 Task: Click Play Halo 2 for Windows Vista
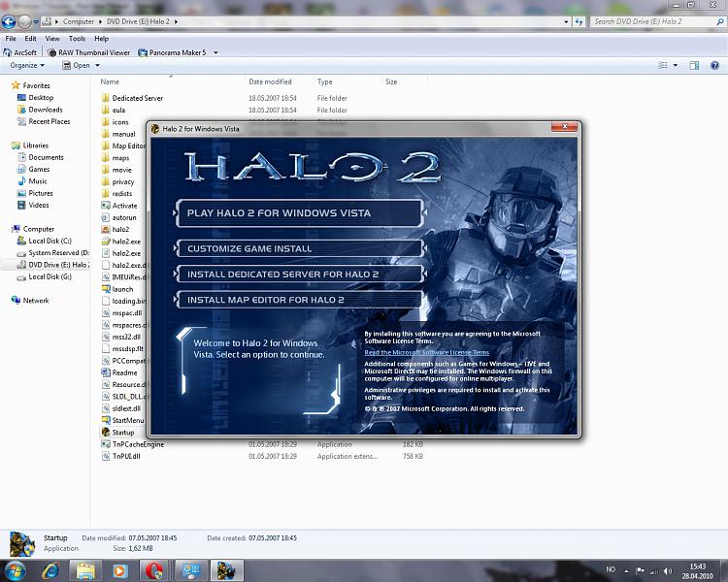click(x=300, y=213)
